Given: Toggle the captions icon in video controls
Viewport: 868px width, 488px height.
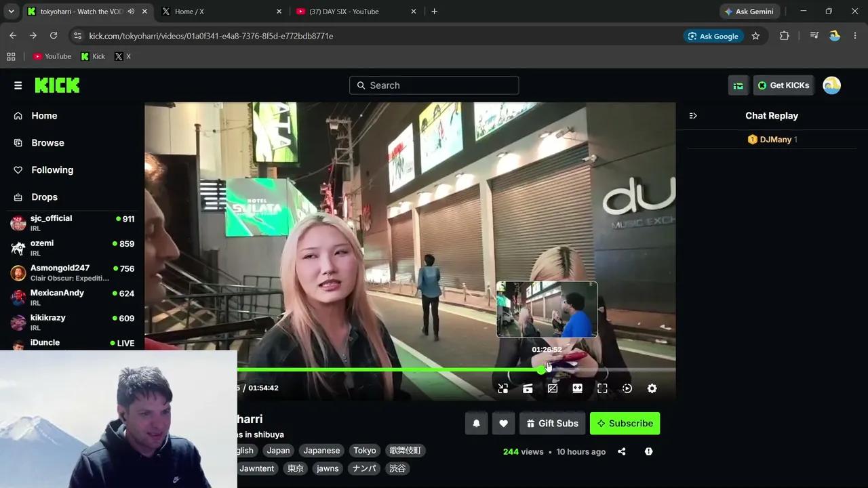Looking at the screenshot, I should pos(553,388).
